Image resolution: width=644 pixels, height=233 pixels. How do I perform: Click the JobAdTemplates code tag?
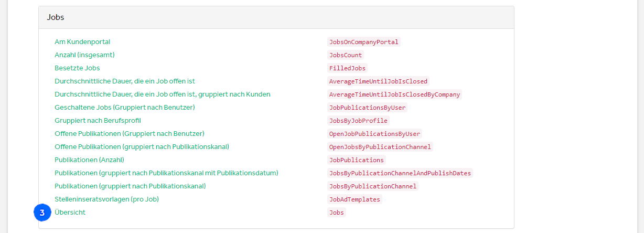pos(355,199)
